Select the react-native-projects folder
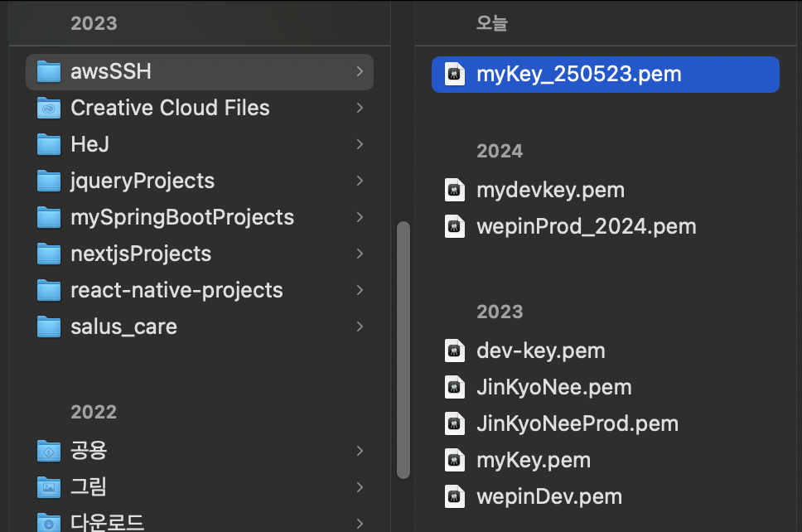Screen dimensions: 802x532 (x=176, y=291)
